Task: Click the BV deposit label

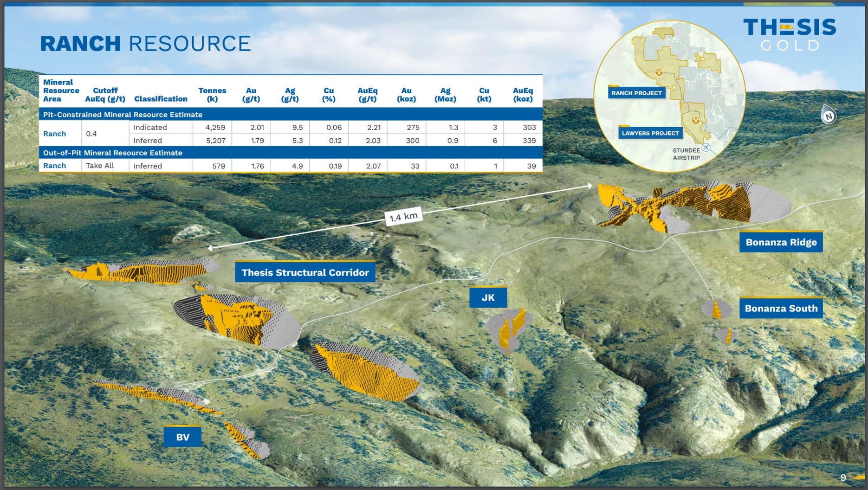Action: pyautogui.click(x=182, y=437)
